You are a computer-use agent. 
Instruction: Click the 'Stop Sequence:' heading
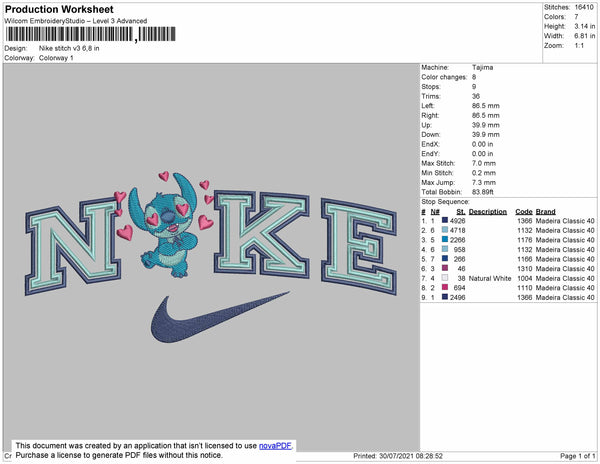(445, 202)
